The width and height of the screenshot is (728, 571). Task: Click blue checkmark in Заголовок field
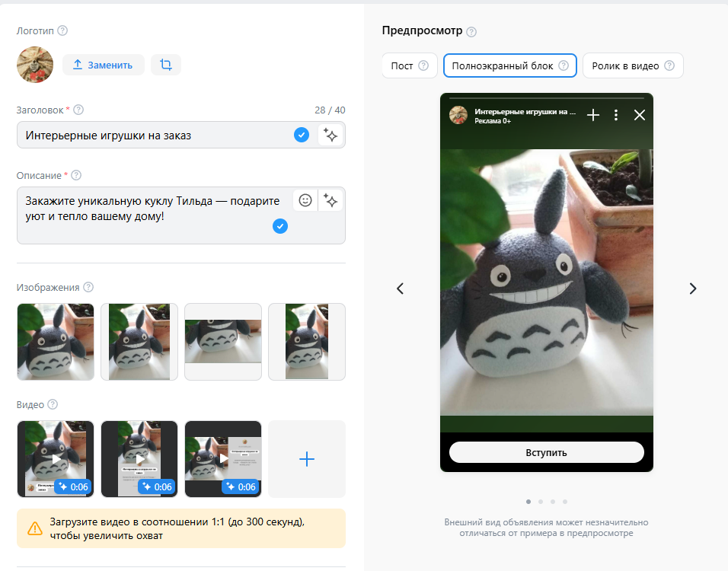click(302, 136)
